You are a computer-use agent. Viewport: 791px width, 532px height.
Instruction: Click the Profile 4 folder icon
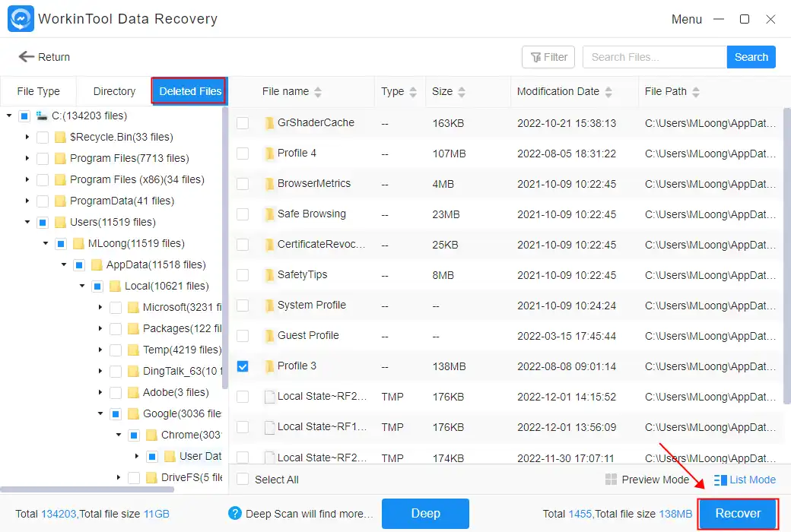coord(269,154)
